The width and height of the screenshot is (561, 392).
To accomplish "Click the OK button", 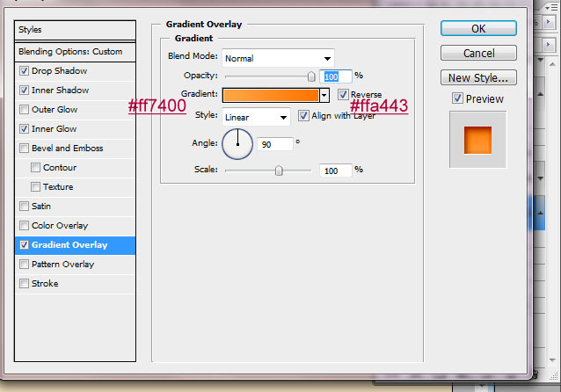I will point(477,28).
